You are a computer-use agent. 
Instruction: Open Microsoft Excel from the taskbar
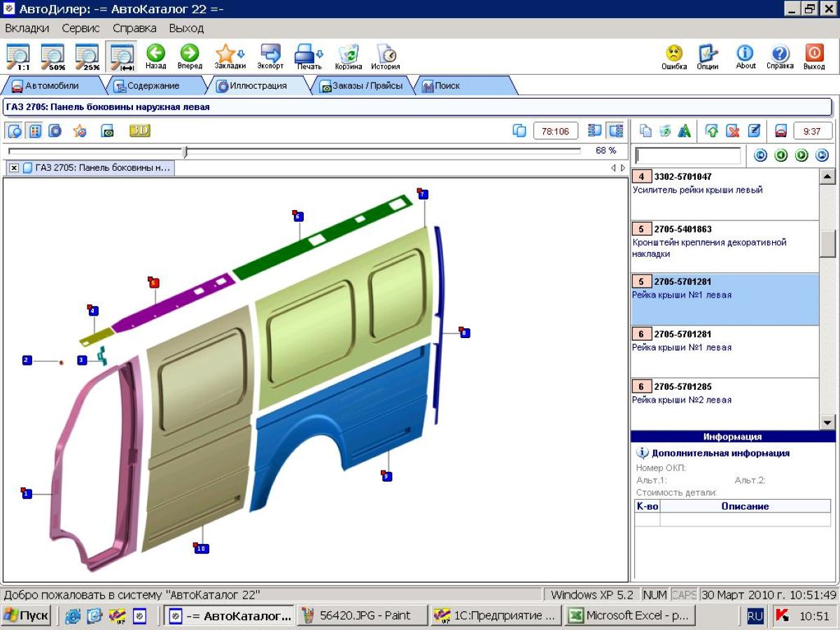629,615
